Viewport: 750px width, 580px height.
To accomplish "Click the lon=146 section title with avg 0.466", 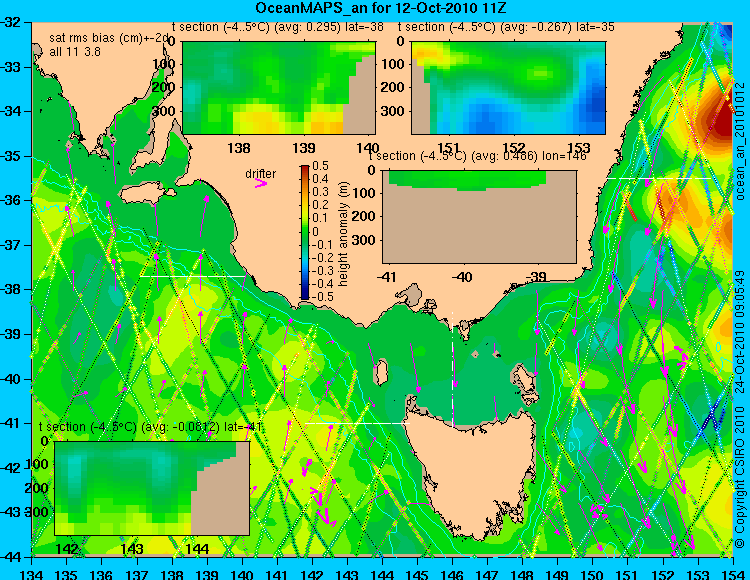I will click(x=477, y=156).
